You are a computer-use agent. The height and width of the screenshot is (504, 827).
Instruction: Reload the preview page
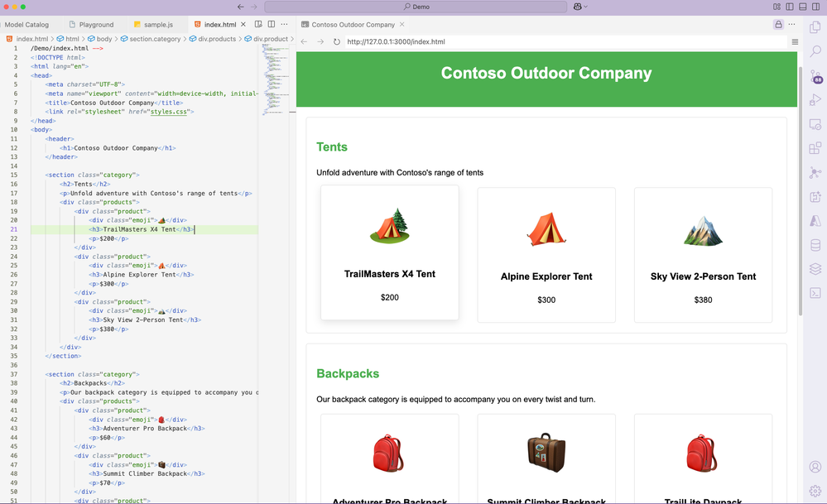click(336, 41)
